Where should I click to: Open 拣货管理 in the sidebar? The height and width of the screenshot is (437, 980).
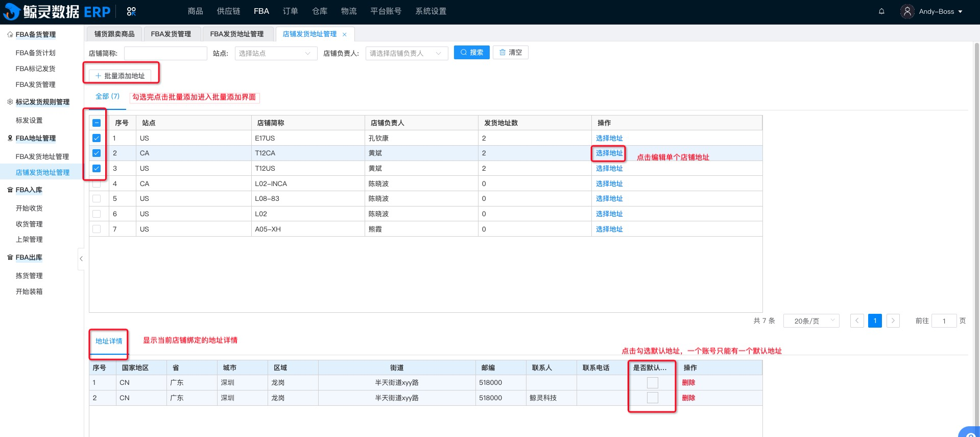29,276
